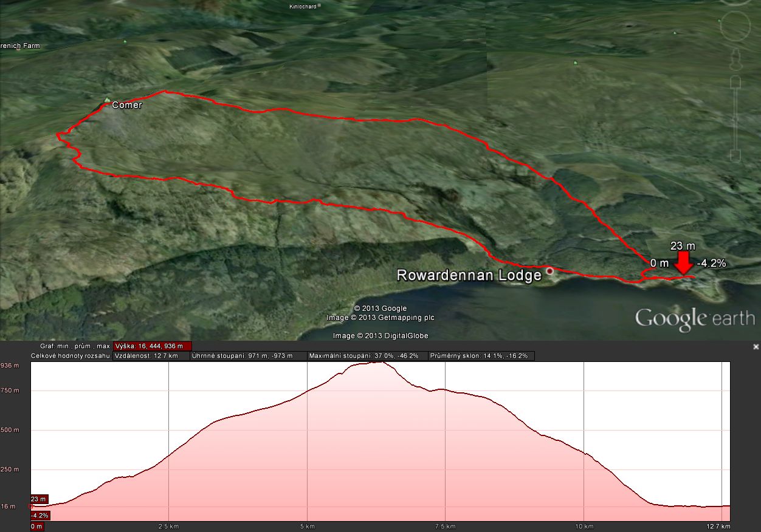Close the elevation profile panel
The width and height of the screenshot is (761, 532).
point(756,347)
